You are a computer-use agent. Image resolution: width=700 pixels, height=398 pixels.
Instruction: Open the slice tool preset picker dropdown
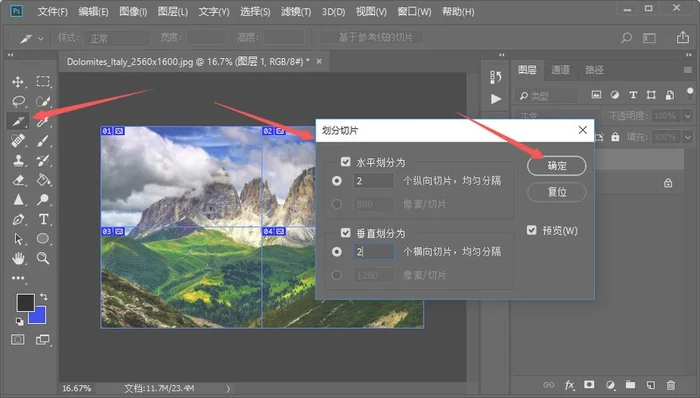click(x=41, y=39)
